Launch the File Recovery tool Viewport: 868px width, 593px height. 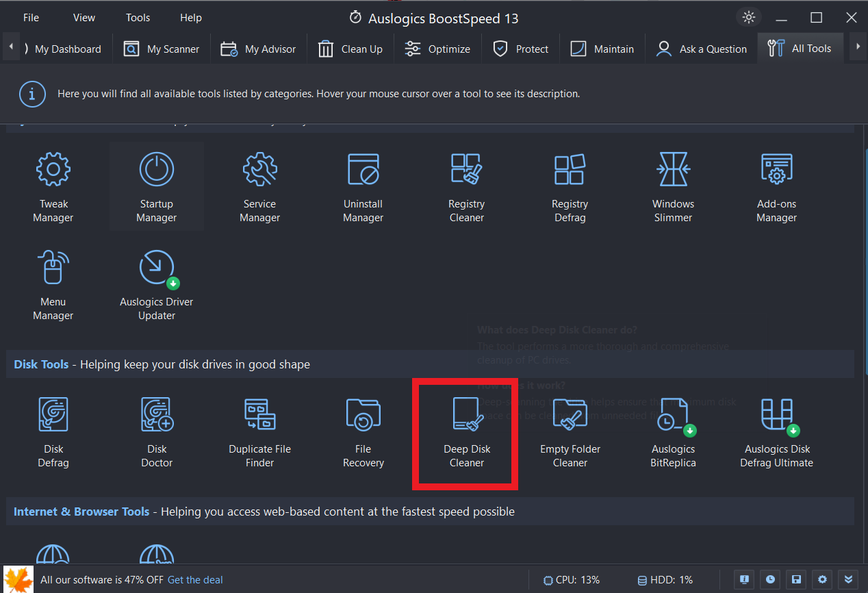pyautogui.click(x=363, y=432)
